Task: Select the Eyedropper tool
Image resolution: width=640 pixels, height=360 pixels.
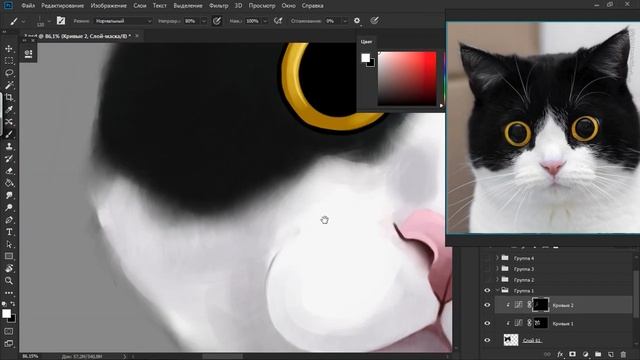Action: coord(9,109)
